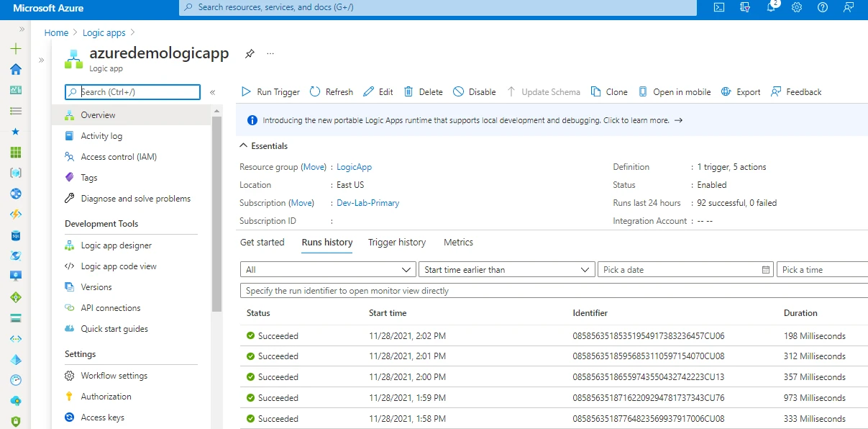Open the Pick a date calendar picker

tap(764, 268)
